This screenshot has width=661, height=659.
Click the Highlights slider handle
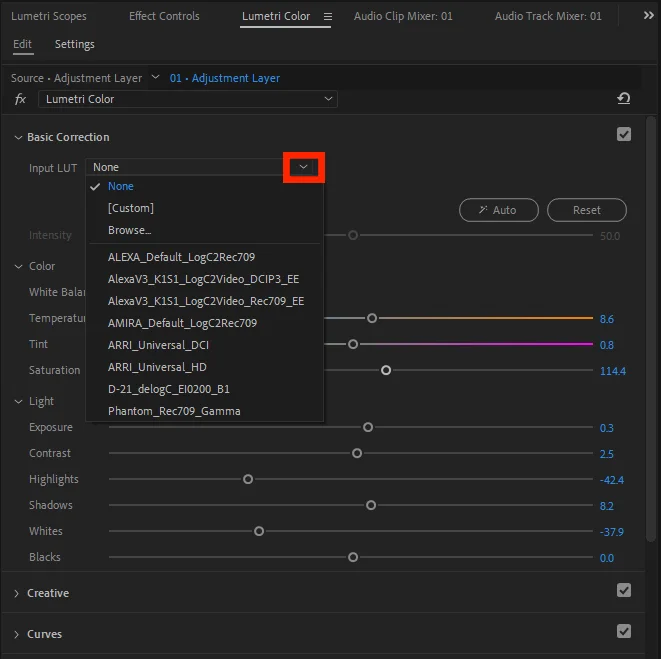[x=248, y=479]
